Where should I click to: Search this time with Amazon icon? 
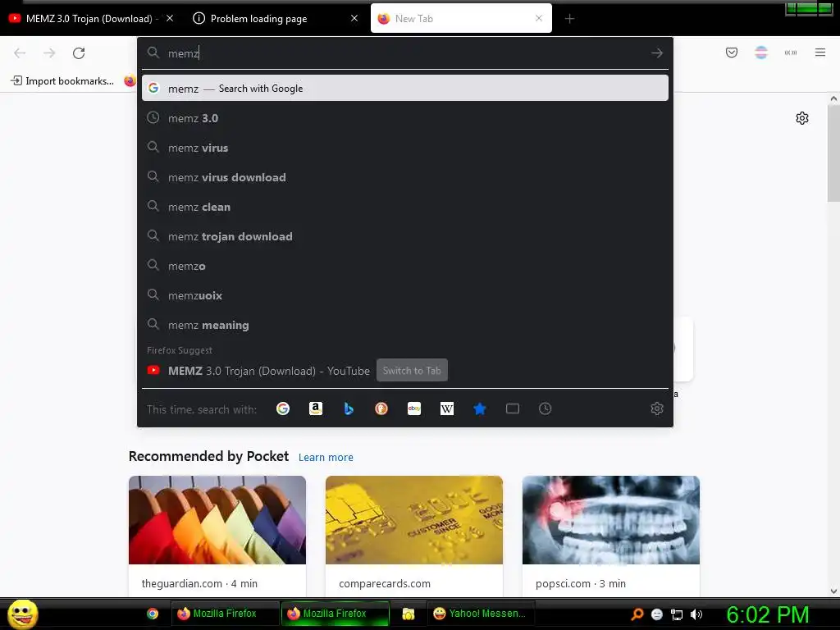(316, 409)
